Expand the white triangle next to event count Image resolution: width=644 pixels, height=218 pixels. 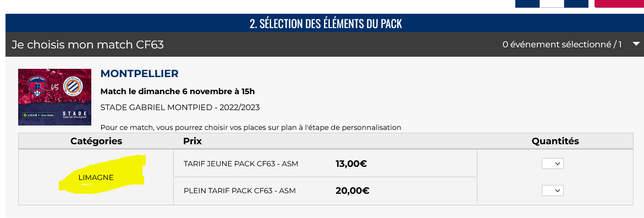pyautogui.click(x=636, y=44)
